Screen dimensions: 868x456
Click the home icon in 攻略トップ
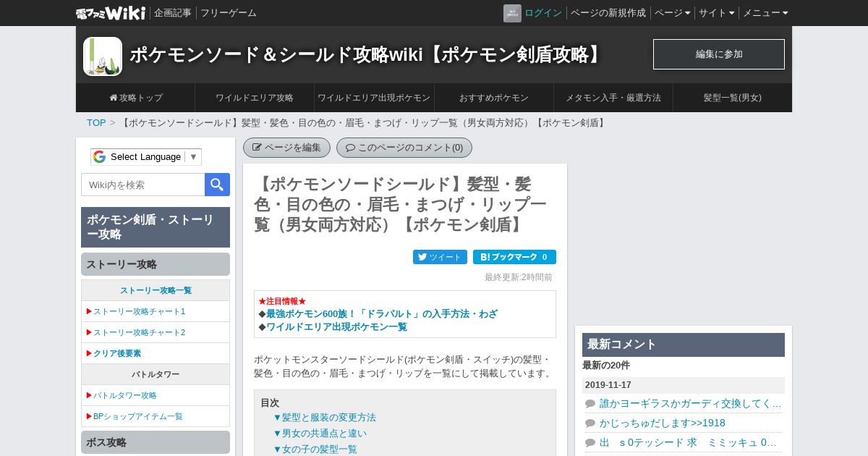[114, 97]
